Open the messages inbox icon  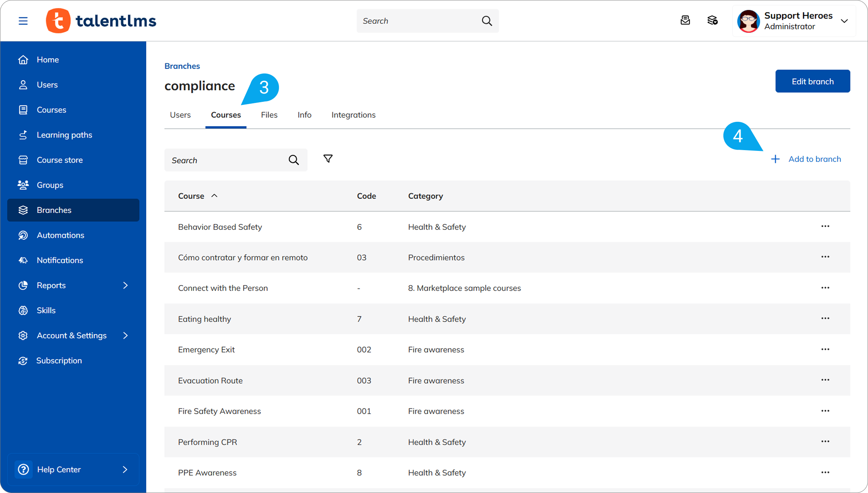click(685, 20)
